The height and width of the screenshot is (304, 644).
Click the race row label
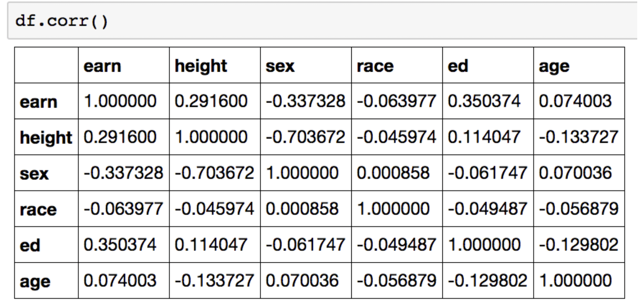point(46,209)
